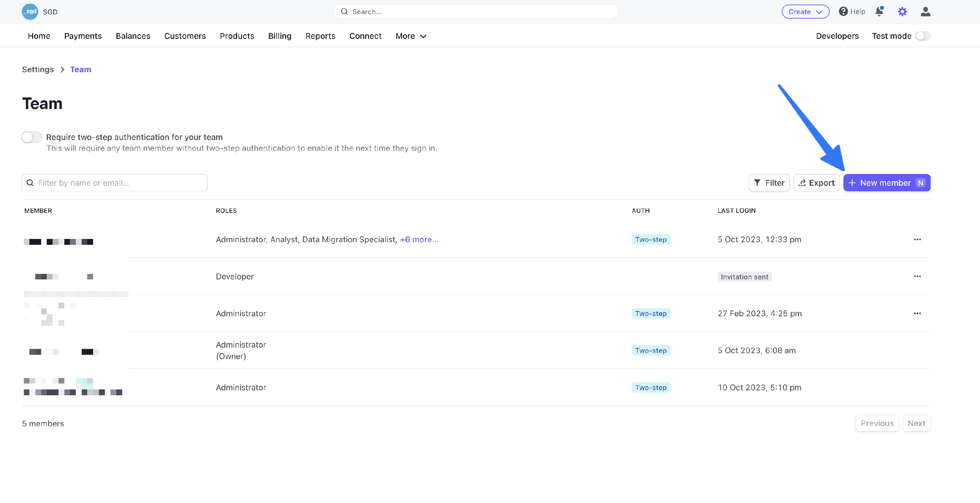
Task: Open the user profile icon
Action: pos(925,12)
